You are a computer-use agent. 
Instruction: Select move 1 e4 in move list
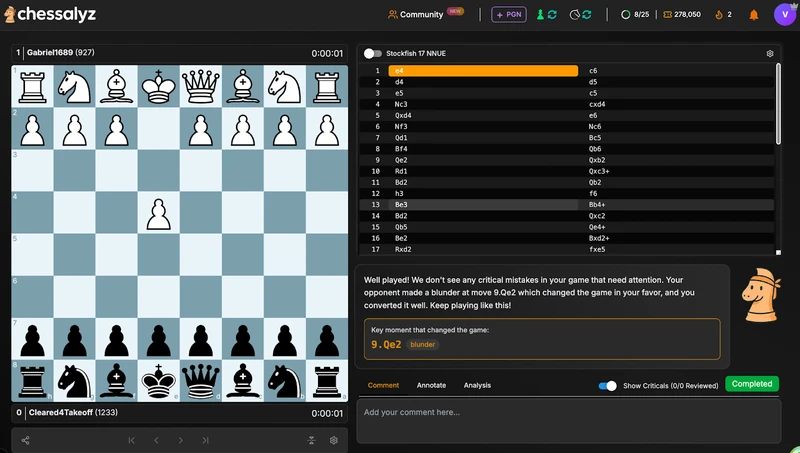pos(483,70)
